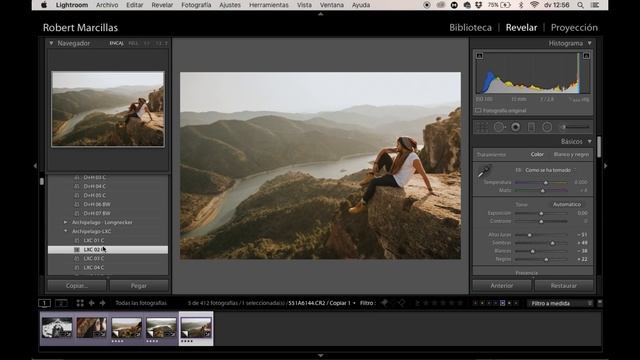Screen dimensions: 640x360
Task: Click the Restaurar button
Action: [564, 286]
